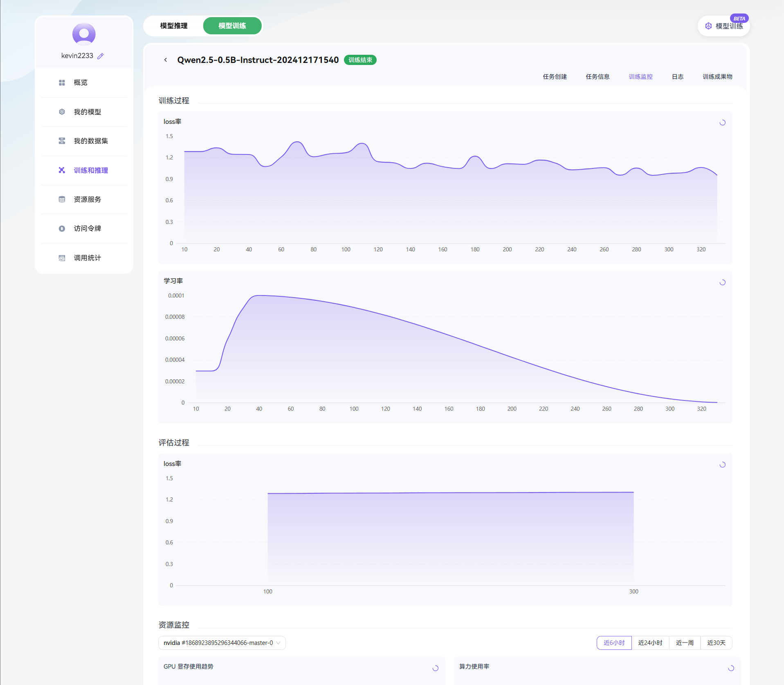Screen dimensions: 784x685
Task: Click the 模型训练 cube icon at top right
Action: (x=708, y=26)
